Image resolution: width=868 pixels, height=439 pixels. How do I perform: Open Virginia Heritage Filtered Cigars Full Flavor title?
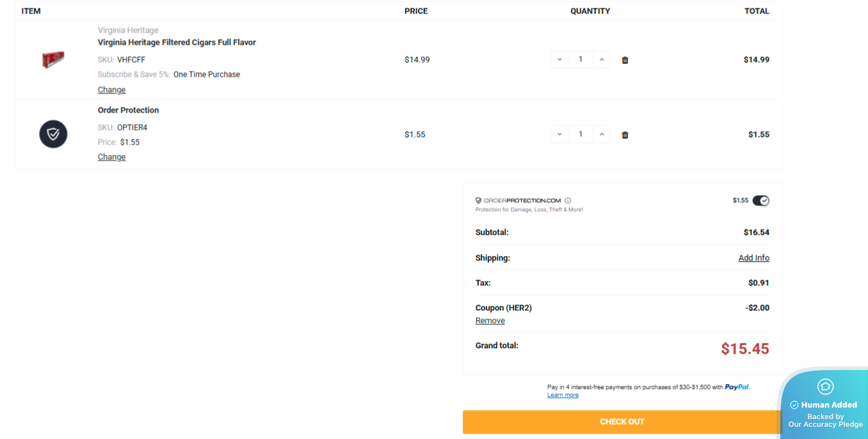177,42
